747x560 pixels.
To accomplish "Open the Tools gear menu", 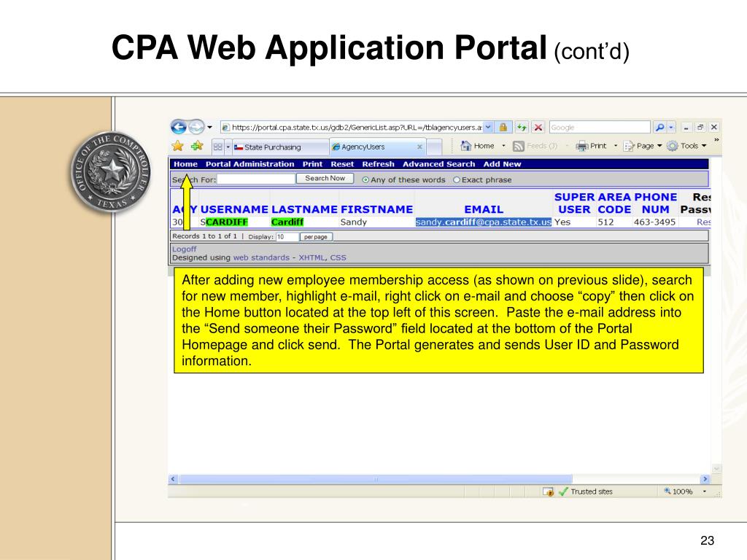I will 686,146.
